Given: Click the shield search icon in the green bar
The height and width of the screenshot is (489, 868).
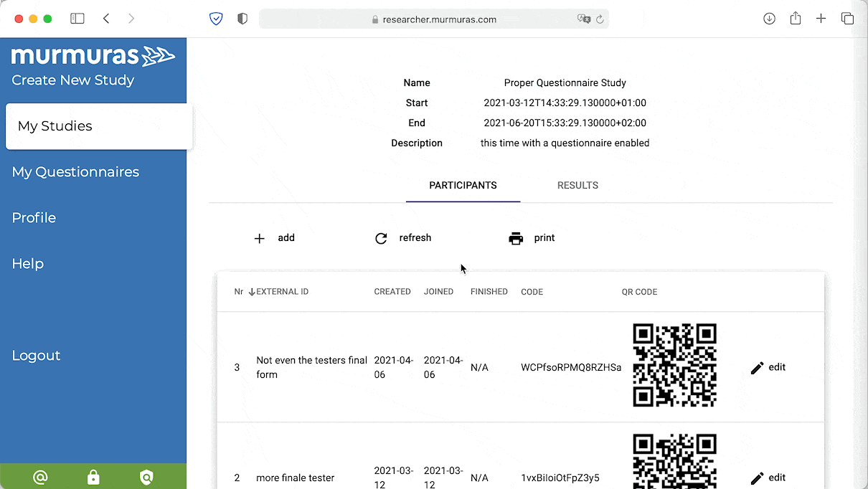Looking at the screenshot, I should 146,477.
